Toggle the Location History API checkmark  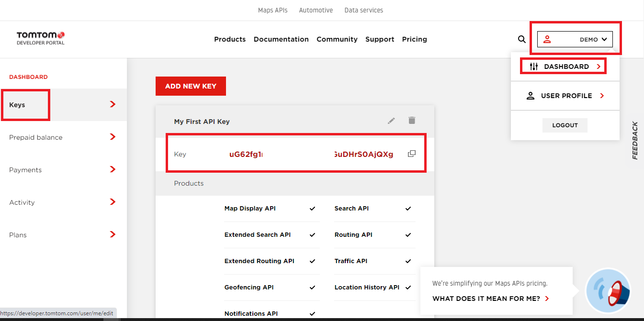[x=408, y=288]
